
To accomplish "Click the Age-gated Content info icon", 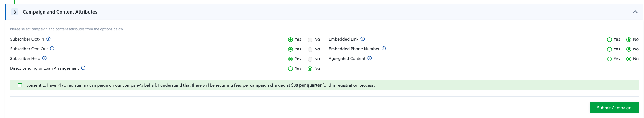I will pyautogui.click(x=370, y=58).
